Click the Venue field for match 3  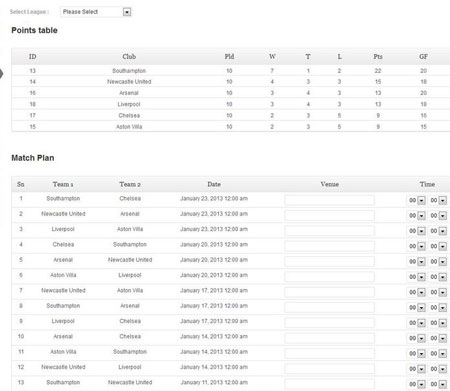(329, 231)
